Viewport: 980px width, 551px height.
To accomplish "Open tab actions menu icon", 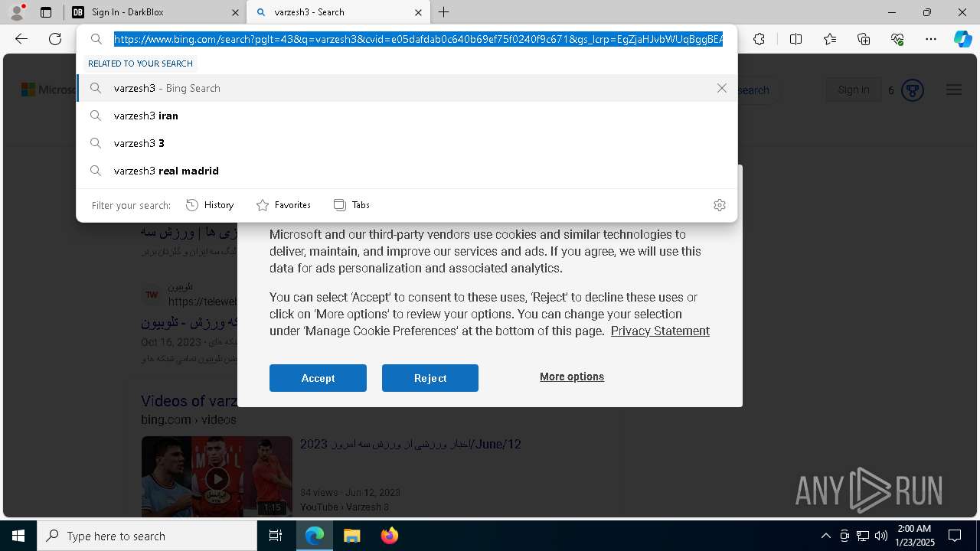I will click(46, 12).
